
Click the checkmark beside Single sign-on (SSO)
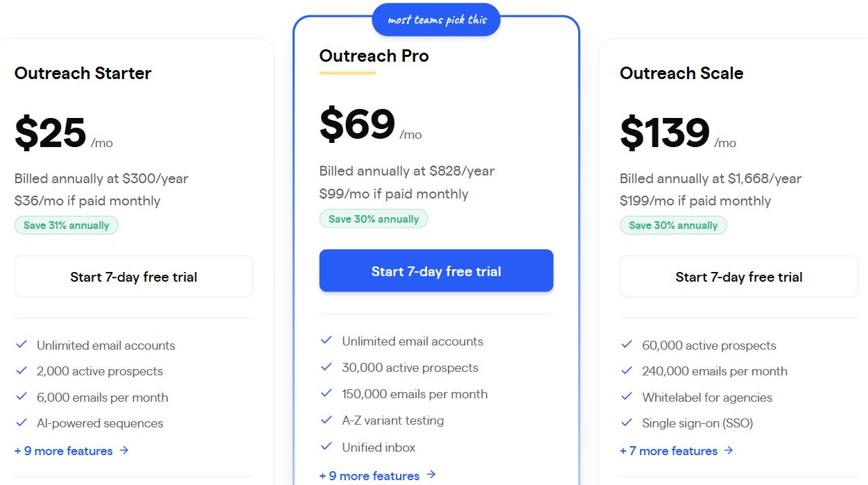(x=627, y=423)
